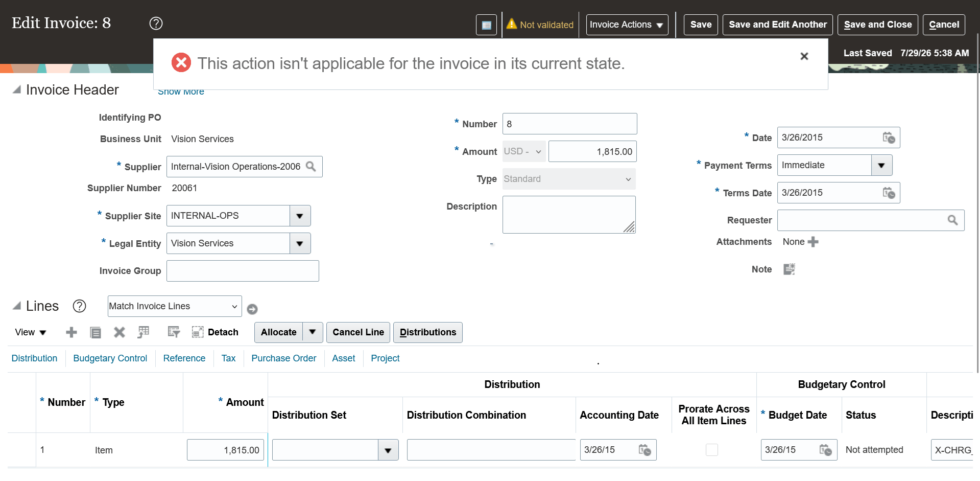Switch to the Distribution tab
This screenshot has width=980, height=481.
34,358
